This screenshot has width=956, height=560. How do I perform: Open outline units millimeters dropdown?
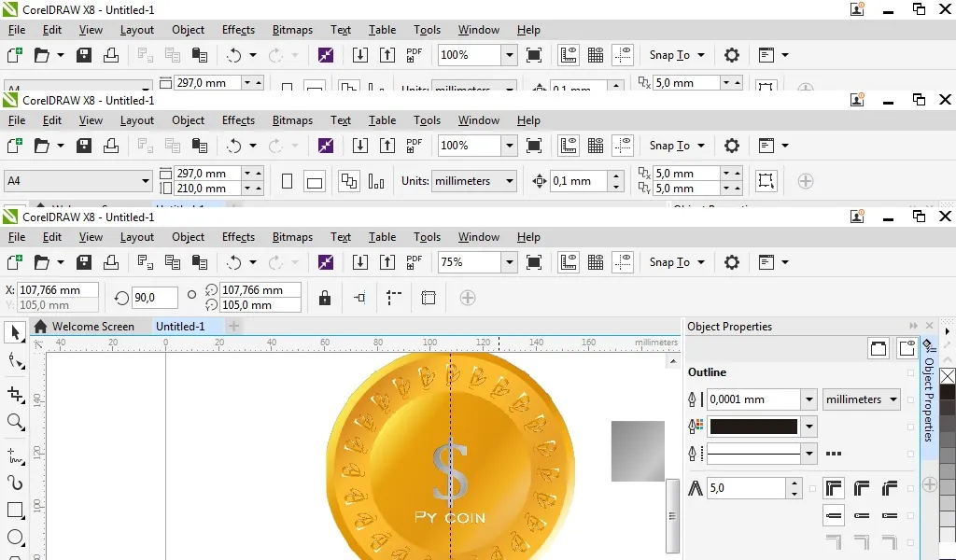(862, 399)
